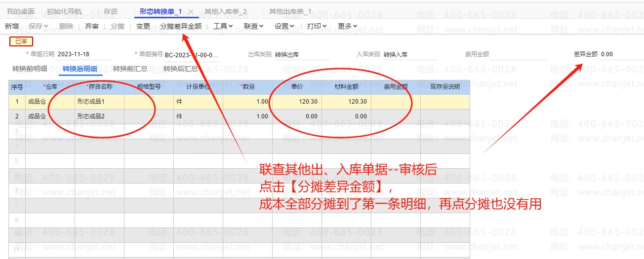Switch to 转换后汇总 sub-tab
Screen dimensions: 644x259
(x=181, y=69)
